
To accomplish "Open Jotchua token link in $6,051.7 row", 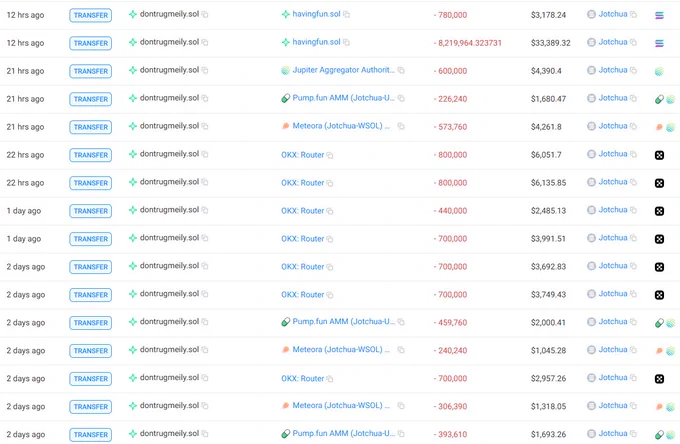I will (613, 154).
